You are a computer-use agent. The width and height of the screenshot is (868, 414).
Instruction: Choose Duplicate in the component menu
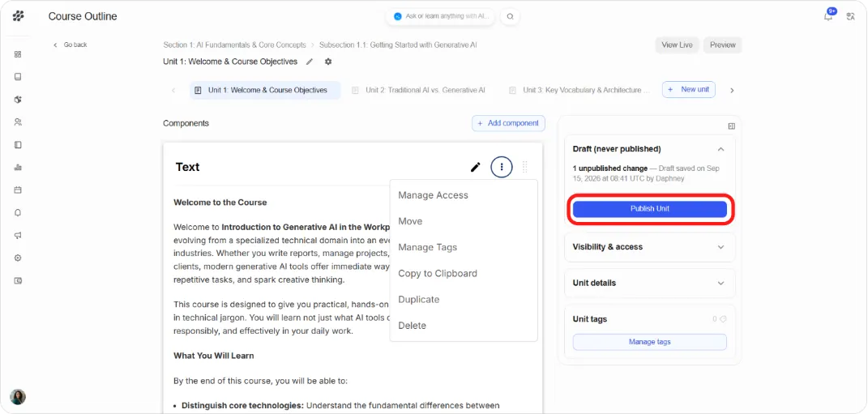[x=418, y=300]
